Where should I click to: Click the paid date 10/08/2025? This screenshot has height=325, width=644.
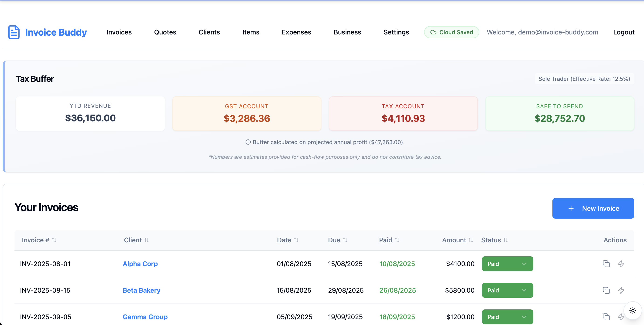[397, 264]
